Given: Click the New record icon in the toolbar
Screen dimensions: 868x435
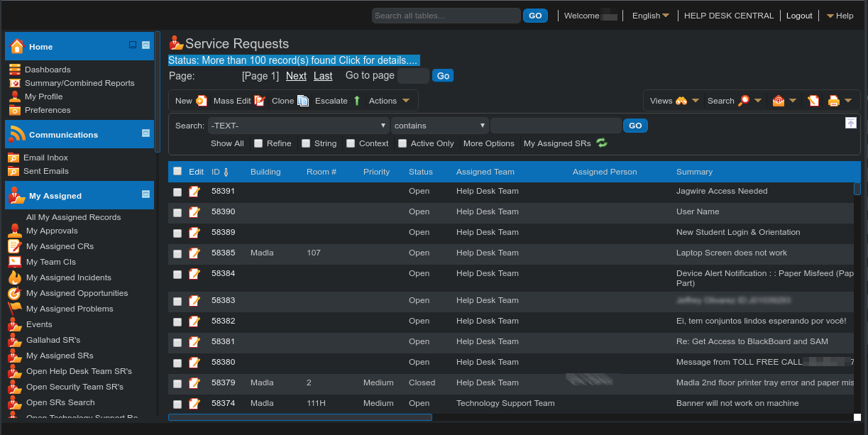Looking at the screenshot, I should 201,101.
